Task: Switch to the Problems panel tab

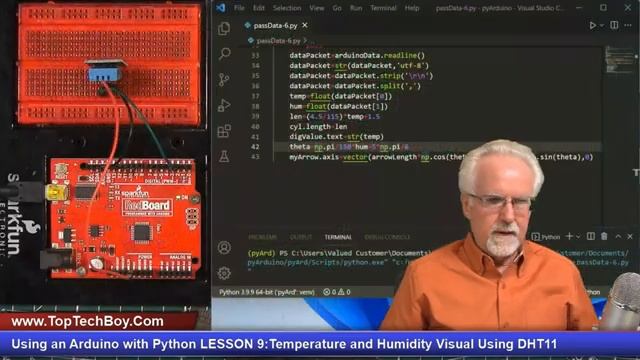Action: coord(262,237)
